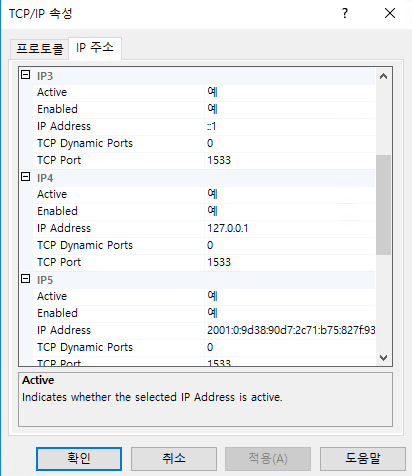Screen dimensions: 412x476
Task: Click the IP5 Active label
Action: coord(52,296)
